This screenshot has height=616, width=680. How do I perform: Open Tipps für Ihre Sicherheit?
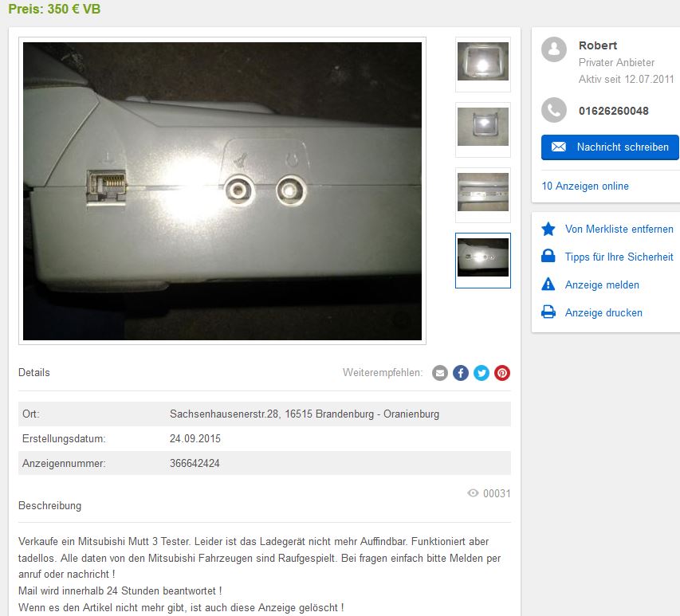coord(619,257)
